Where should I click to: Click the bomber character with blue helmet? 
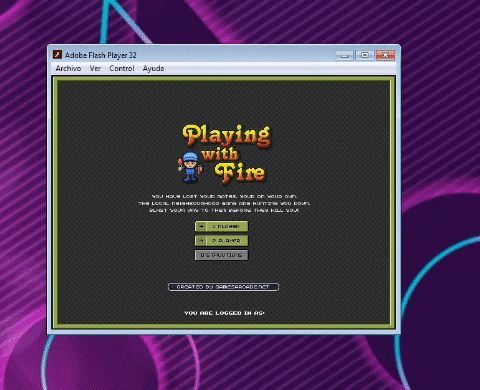[190, 167]
